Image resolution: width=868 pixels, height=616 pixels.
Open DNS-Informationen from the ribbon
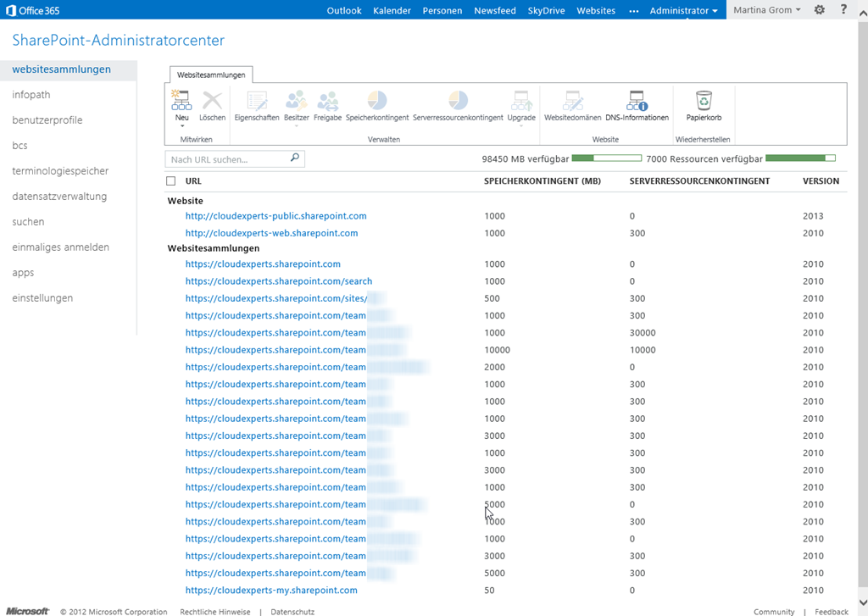[x=637, y=102]
